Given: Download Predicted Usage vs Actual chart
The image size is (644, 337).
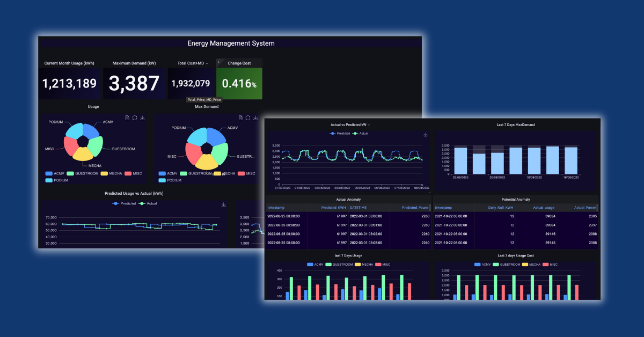Looking at the screenshot, I should (x=223, y=205).
